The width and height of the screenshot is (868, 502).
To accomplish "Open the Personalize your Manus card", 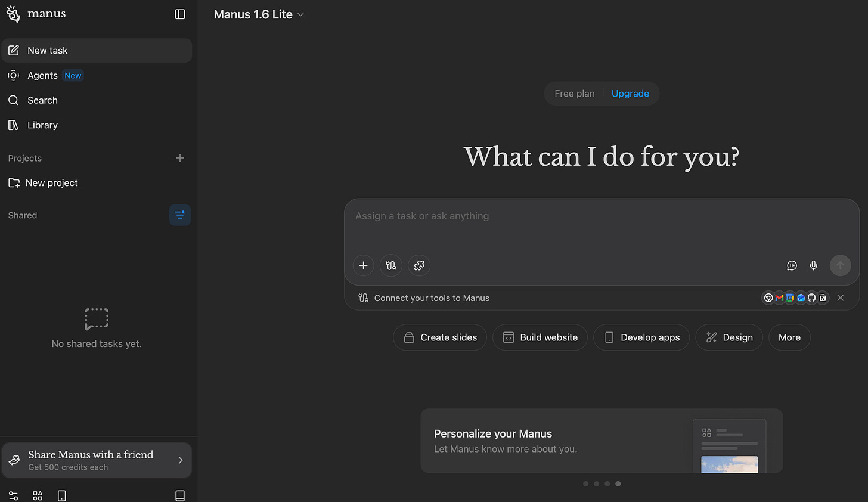I will [x=602, y=441].
